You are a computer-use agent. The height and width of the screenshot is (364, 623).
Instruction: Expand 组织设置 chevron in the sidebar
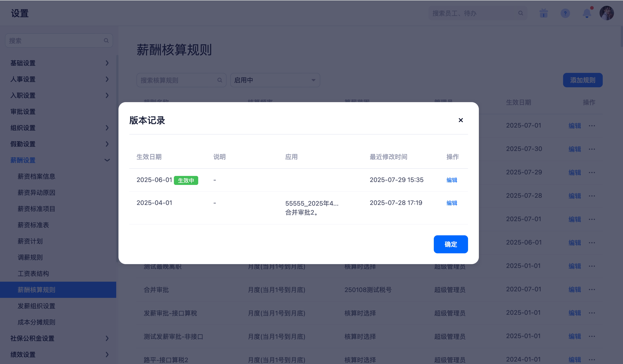(107, 128)
